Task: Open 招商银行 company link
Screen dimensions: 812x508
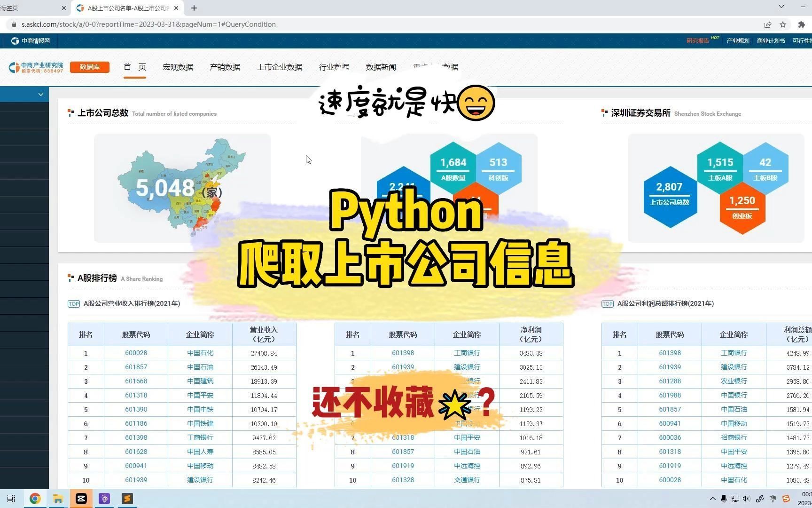Action: [734, 438]
